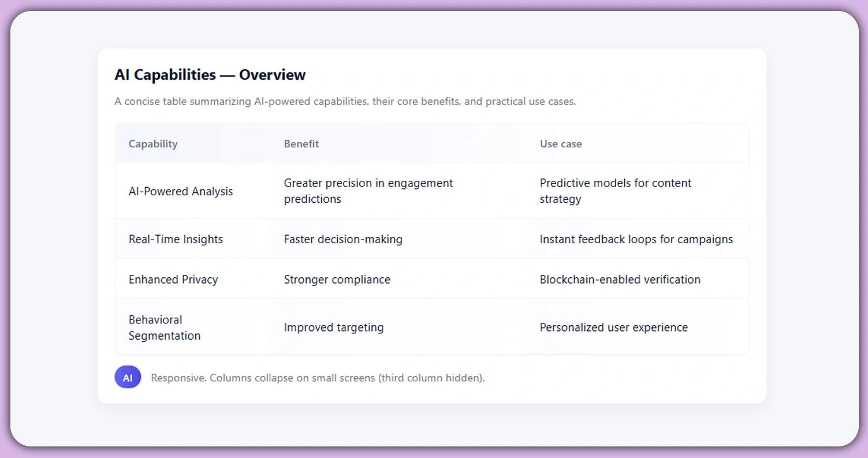This screenshot has height=458, width=868.
Task: Click 'Greater precision in engagement predictions' text
Action: [368, 191]
